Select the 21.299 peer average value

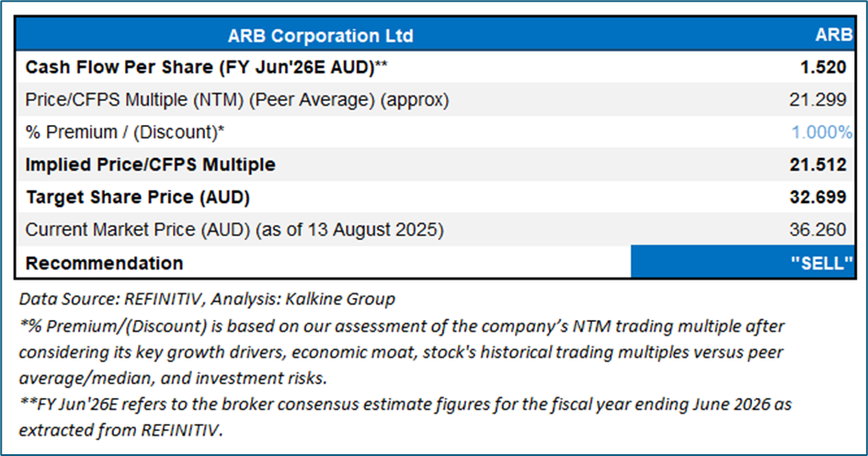[x=821, y=100]
